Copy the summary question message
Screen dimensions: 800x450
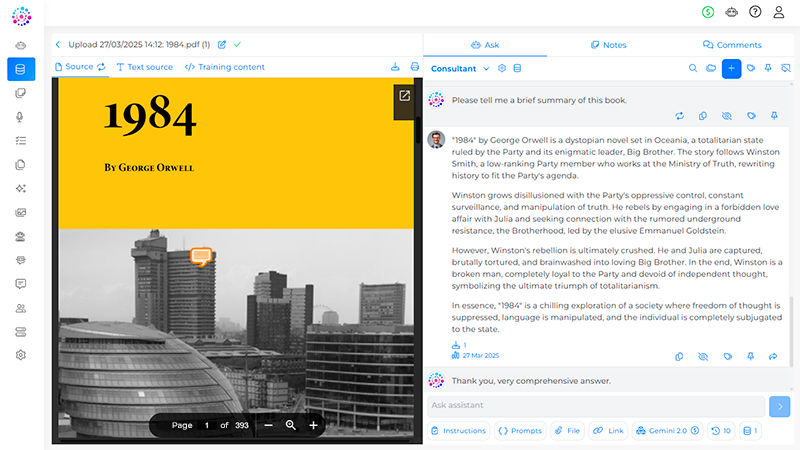[703, 116]
